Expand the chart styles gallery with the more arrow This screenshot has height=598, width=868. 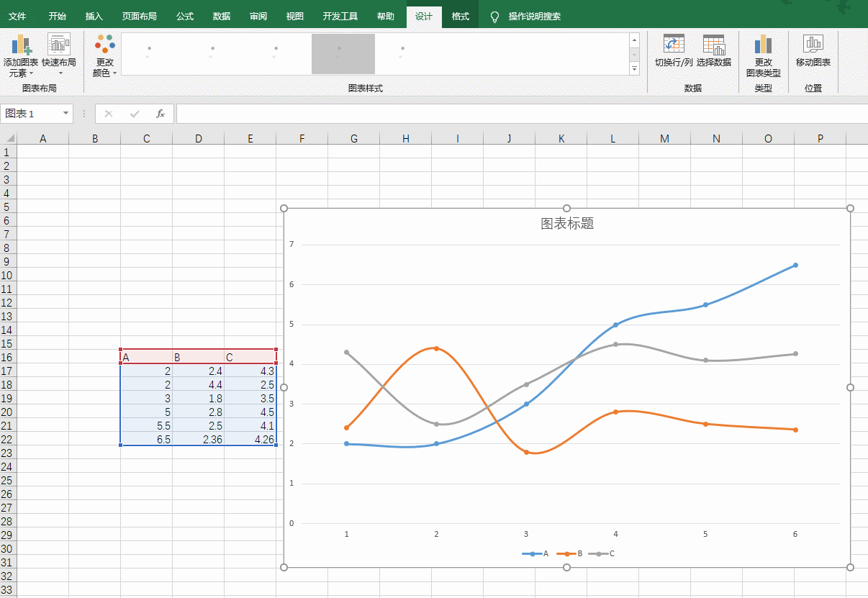[x=634, y=69]
